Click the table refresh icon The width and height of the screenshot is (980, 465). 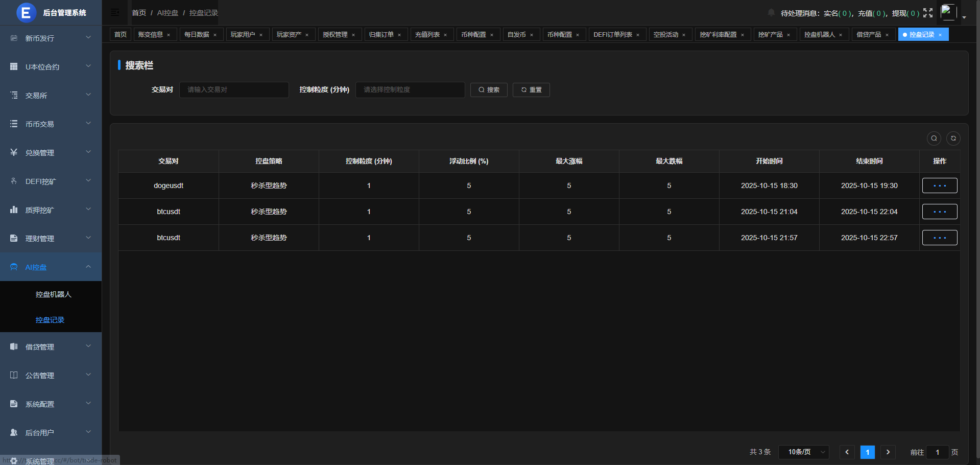[953, 138]
